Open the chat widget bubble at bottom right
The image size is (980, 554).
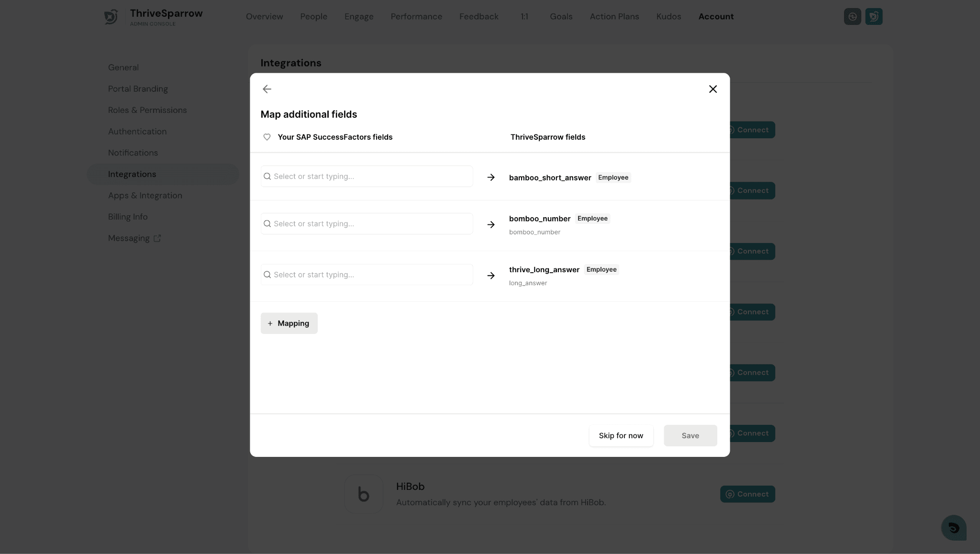(954, 528)
